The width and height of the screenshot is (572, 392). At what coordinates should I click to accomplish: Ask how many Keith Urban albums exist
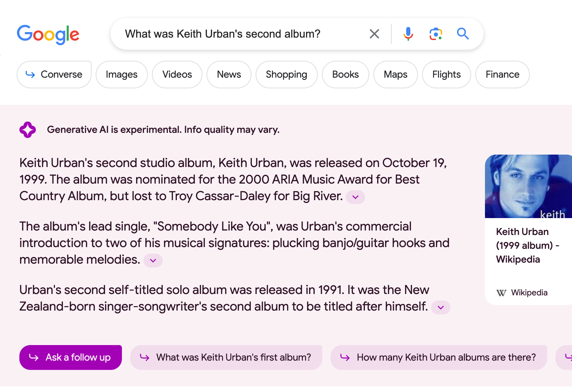click(x=439, y=357)
